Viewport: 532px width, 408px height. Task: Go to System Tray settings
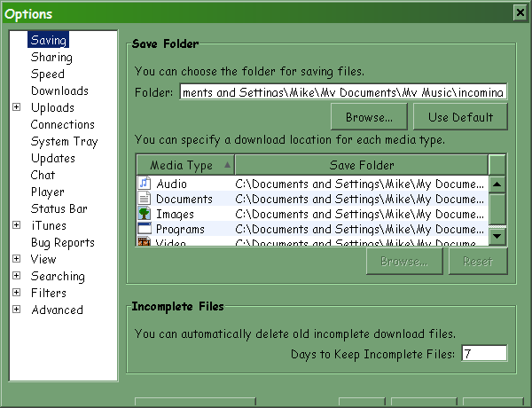pyautogui.click(x=64, y=141)
